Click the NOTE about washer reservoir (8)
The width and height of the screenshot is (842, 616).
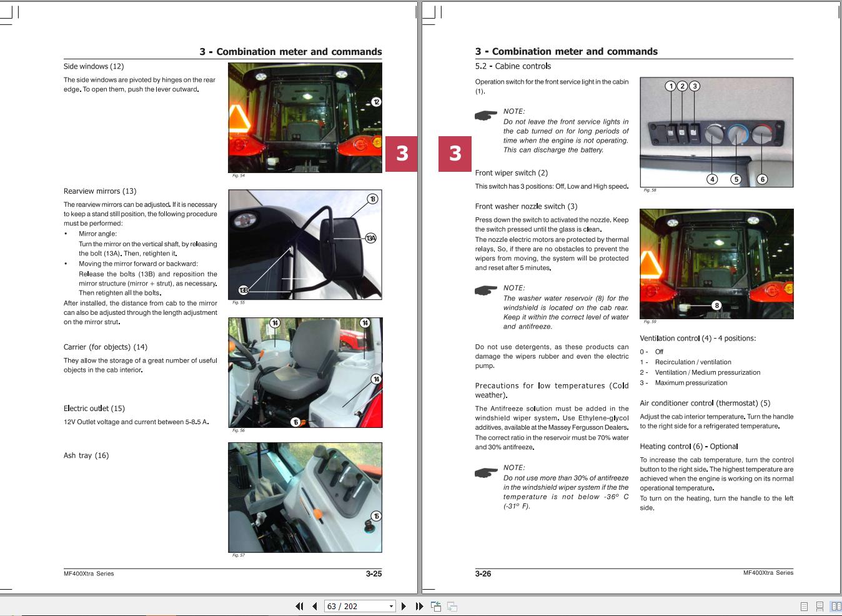(x=566, y=307)
